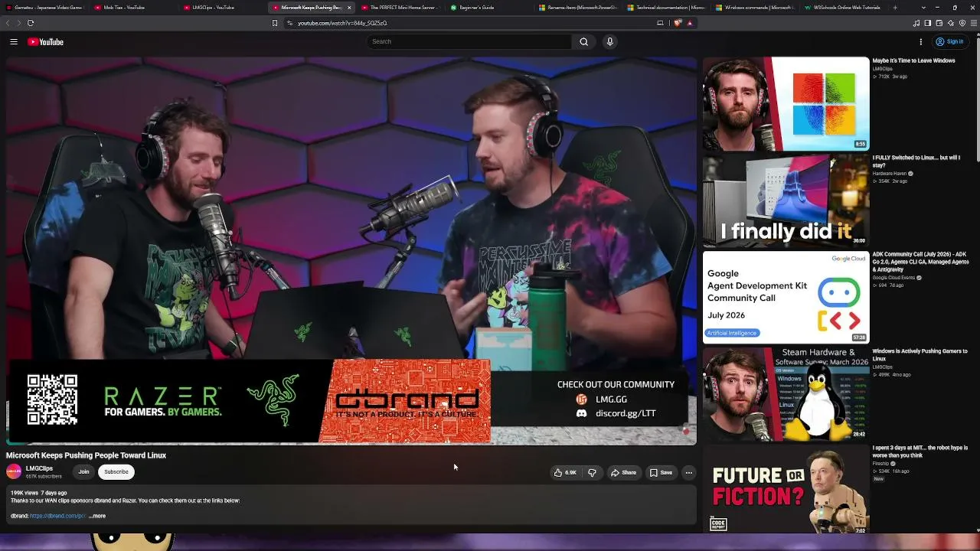Open 'Maybe It's Time to Leave Windows' thumbnail
Viewport: 980px width, 551px height.
point(786,103)
